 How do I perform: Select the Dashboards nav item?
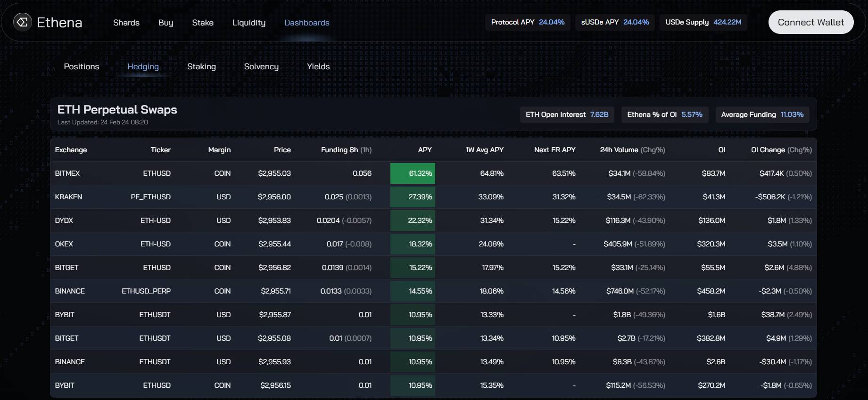click(307, 23)
